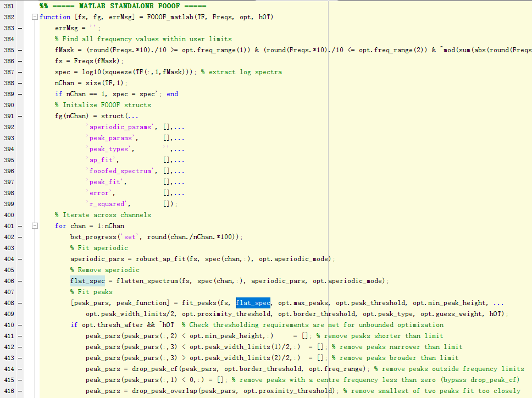Click the string 'error' on line 398
This screenshot has width=532, height=398.
coord(99,193)
